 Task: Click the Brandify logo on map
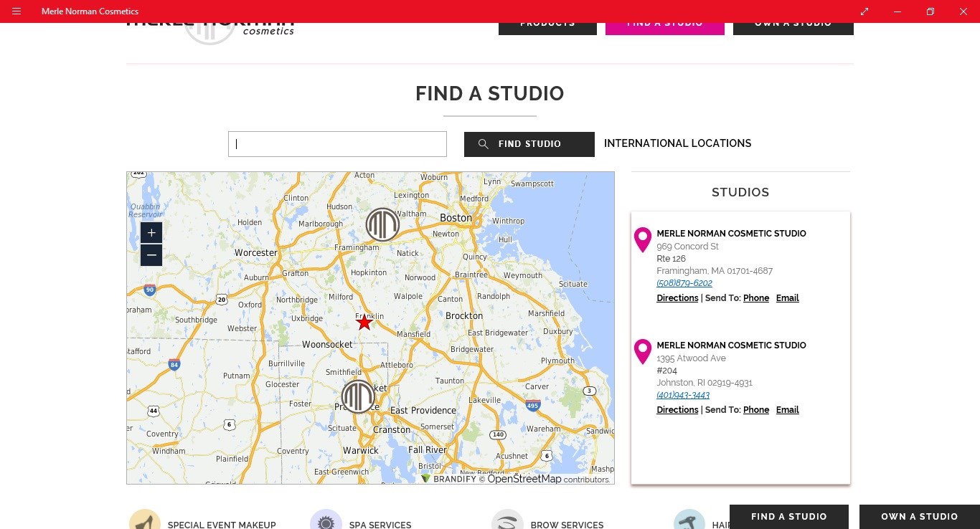(448, 479)
